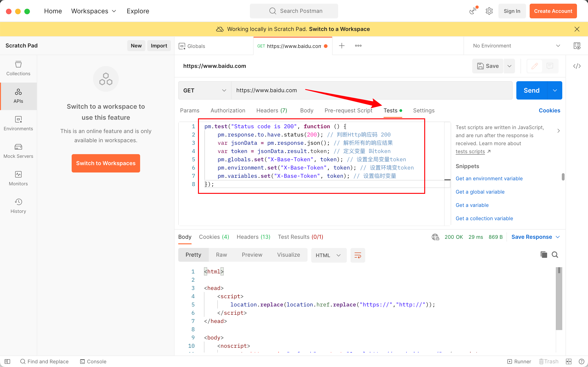Open settings gear in header
588x367 pixels.
[x=489, y=11]
